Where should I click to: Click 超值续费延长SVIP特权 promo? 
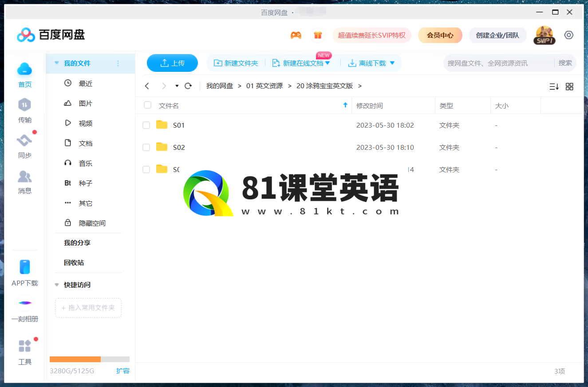pos(372,35)
